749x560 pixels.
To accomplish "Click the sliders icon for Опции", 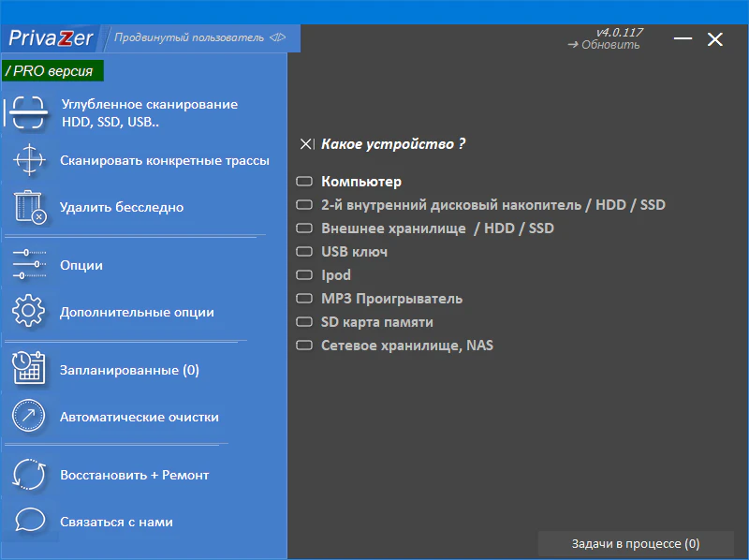I will [29, 265].
